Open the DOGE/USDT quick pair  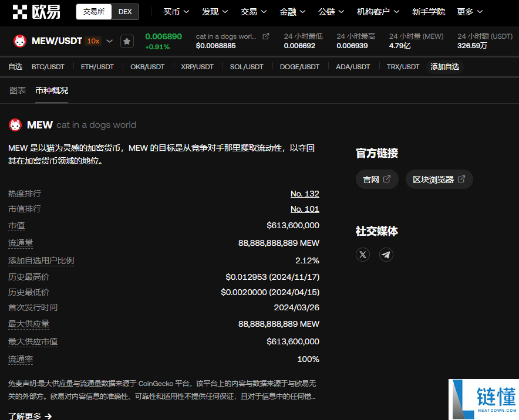pyautogui.click(x=299, y=67)
